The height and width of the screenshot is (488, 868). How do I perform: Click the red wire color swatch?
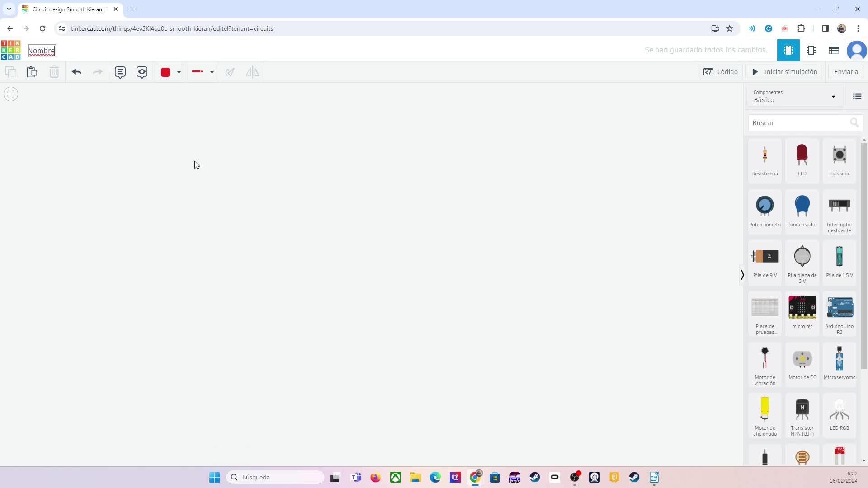click(165, 72)
